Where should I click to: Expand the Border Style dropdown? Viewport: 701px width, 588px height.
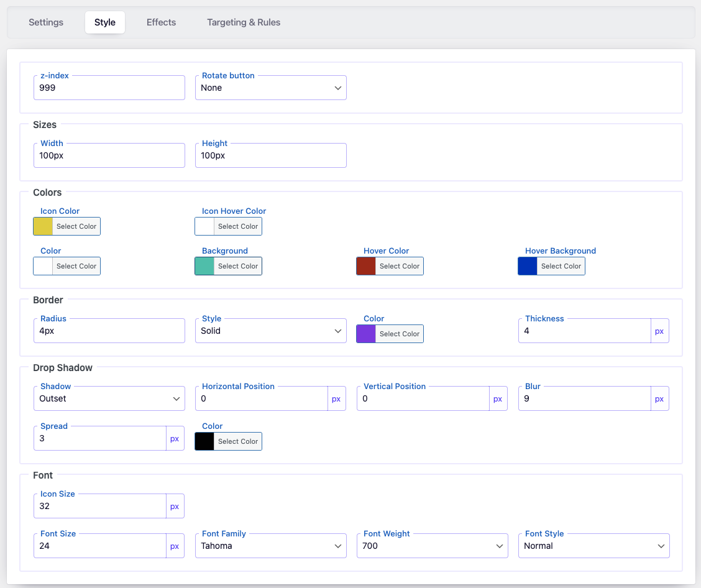pyautogui.click(x=270, y=331)
